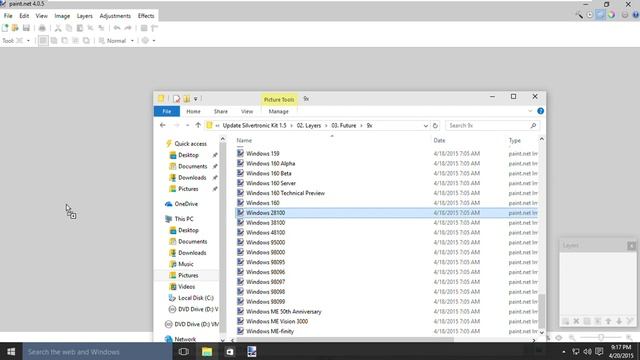Click the Save icon in paint.net toolbar

pyautogui.click(x=26, y=28)
